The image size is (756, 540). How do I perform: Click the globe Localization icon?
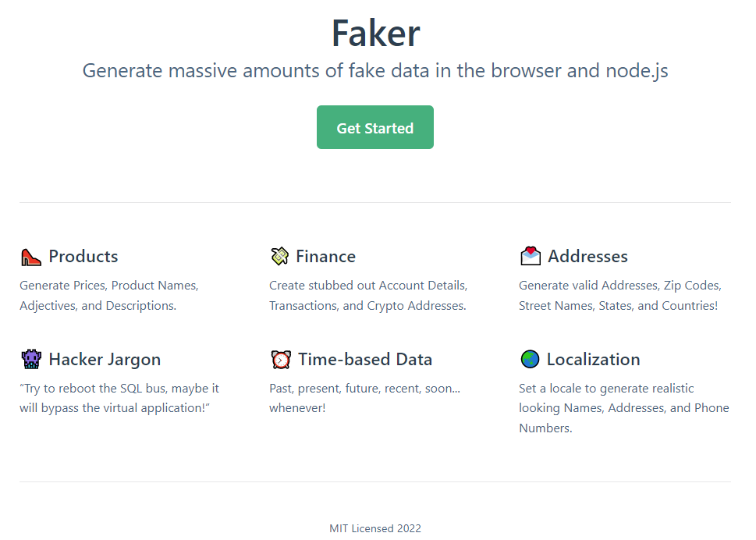530,360
